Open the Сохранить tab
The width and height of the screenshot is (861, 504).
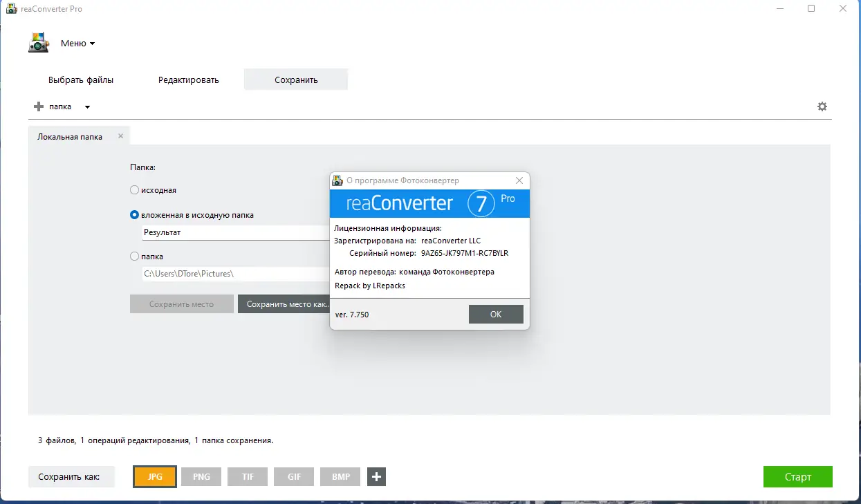296,80
